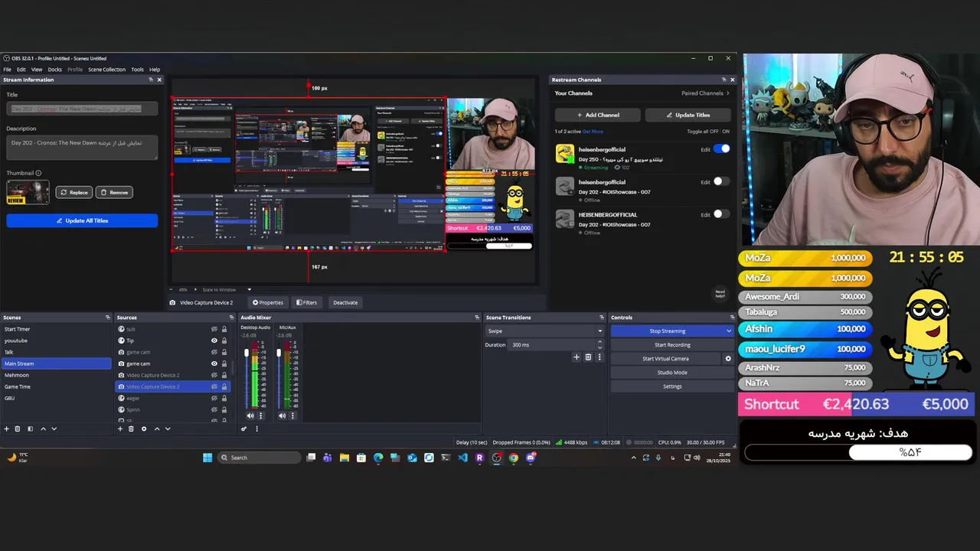Pop out the Sources dock
Viewport: 980px width, 551px height.
point(231,318)
